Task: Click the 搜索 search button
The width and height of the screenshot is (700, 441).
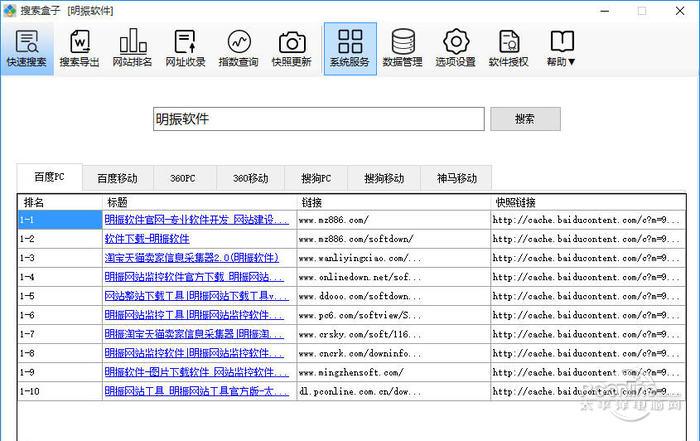Action: tap(525, 119)
